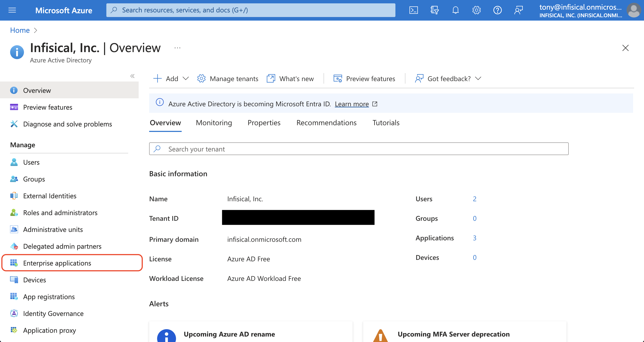Click the Enterprise applications grid icon
Viewport: 644px width, 342px height.
tap(14, 263)
